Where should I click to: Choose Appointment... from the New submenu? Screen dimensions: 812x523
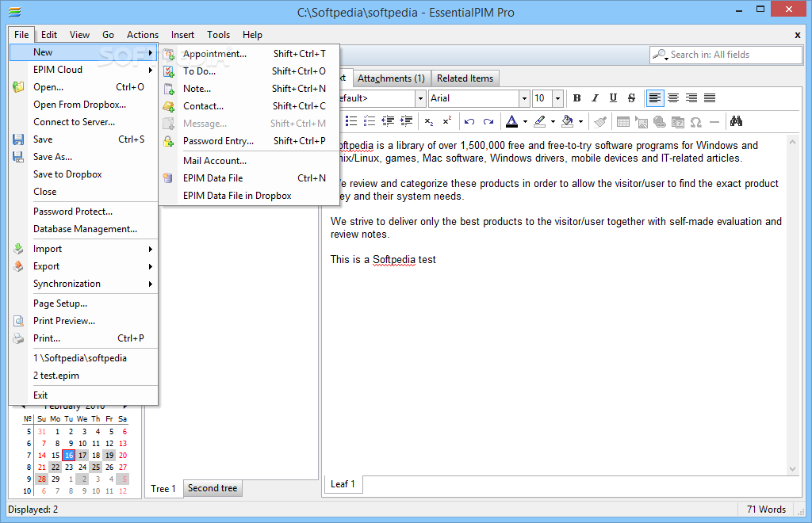coord(249,54)
